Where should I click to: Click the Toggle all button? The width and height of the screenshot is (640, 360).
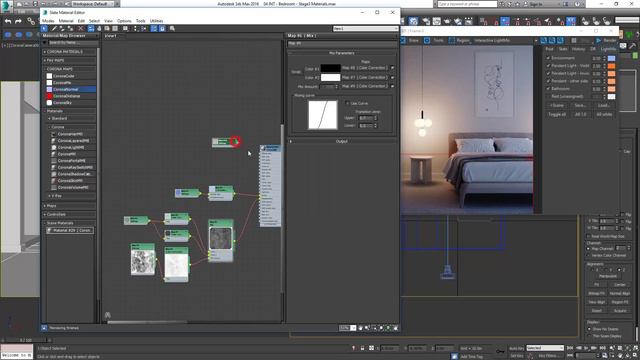[557, 114]
